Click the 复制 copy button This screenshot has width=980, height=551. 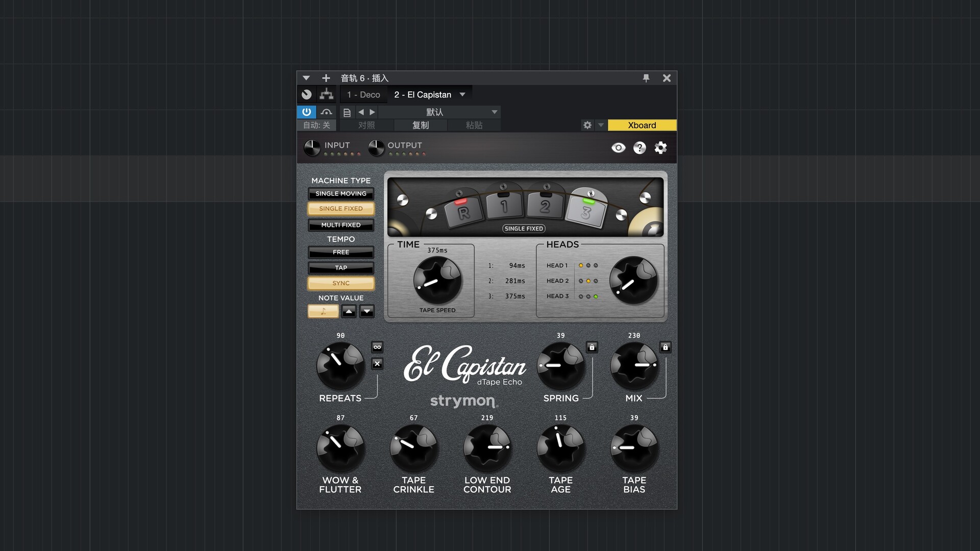pos(421,125)
